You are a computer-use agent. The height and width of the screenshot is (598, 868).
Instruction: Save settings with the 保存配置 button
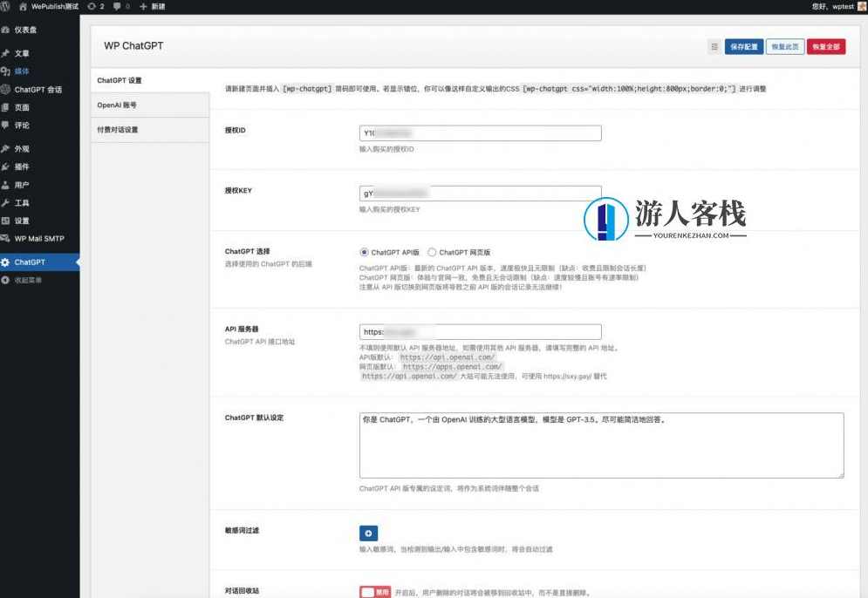pos(745,47)
